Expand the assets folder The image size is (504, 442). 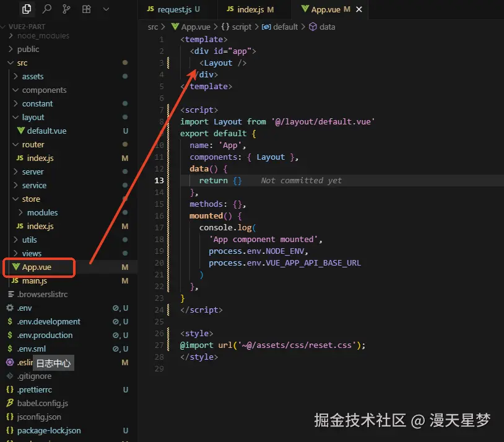(32, 77)
